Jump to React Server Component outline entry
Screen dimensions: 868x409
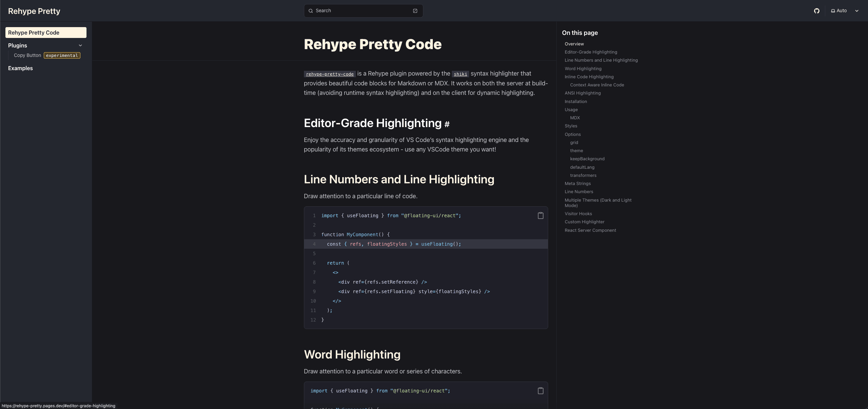click(x=590, y=230)
